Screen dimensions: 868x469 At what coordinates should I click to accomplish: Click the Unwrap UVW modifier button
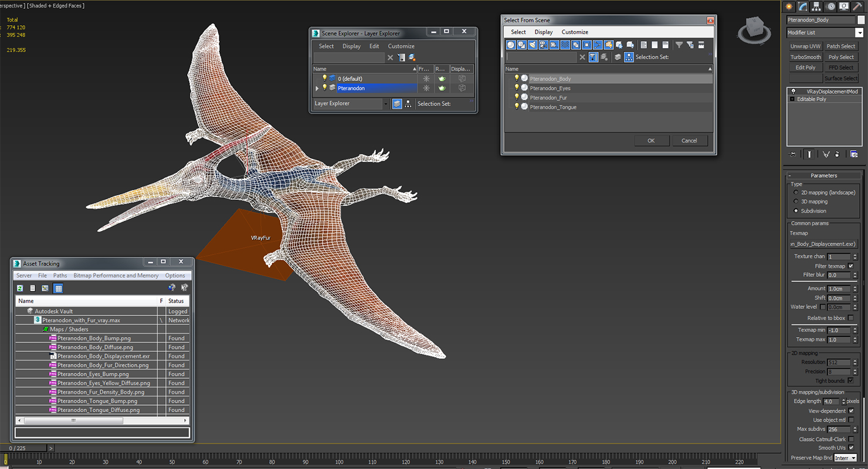[x=805, y=46]
